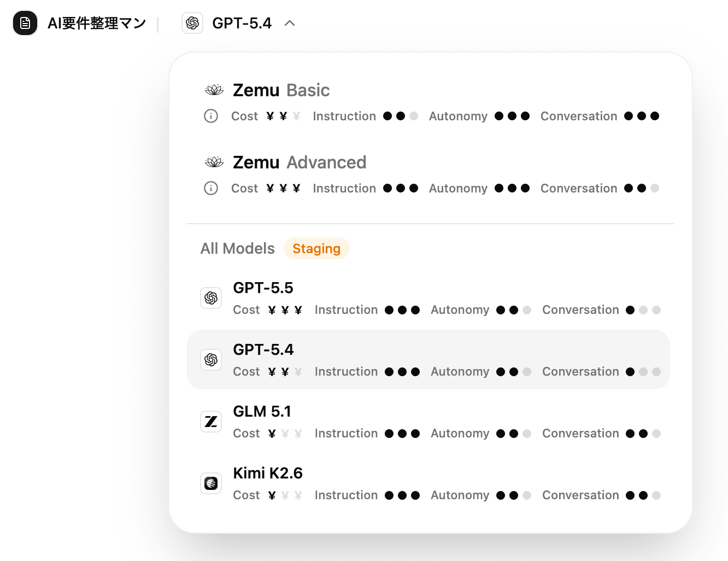Click the GPT-5.5 OpenAI icon
Viewport: 728px width, 561px height.
(211, 298)
